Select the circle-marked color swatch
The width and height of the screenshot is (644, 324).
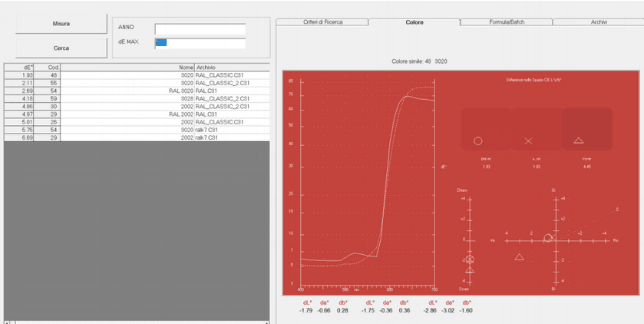[486, 129]
